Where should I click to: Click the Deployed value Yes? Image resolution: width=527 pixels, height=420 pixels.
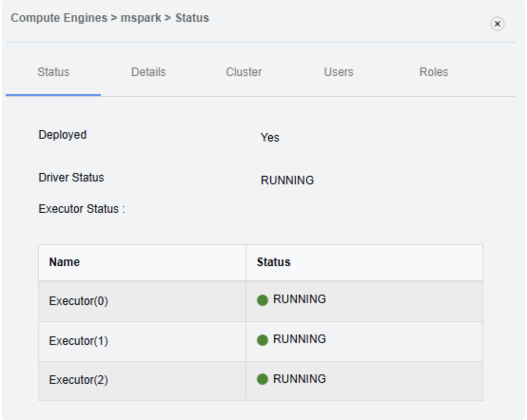pos(270,138)
